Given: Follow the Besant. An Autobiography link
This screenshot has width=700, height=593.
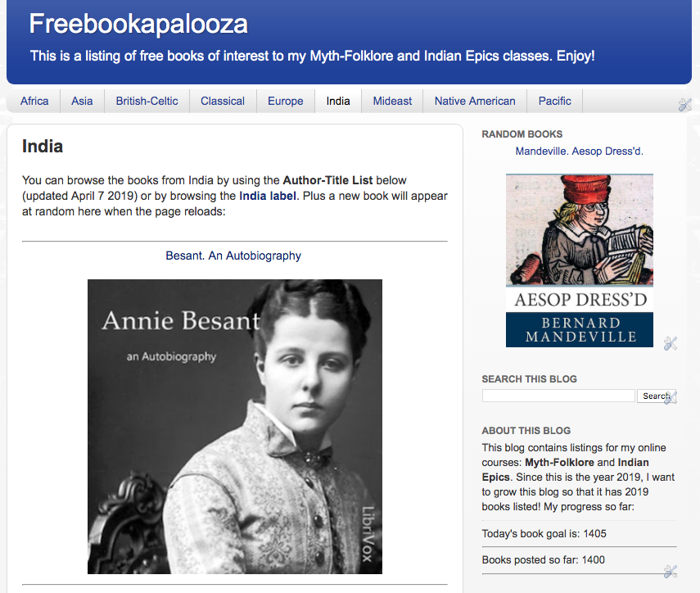Looking at the screenshot, I should click(233, 256).
